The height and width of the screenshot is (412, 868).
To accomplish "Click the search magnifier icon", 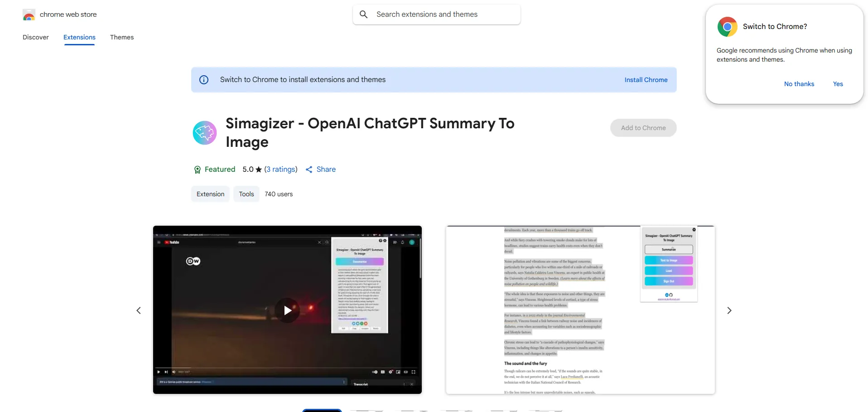I will 363,15.
